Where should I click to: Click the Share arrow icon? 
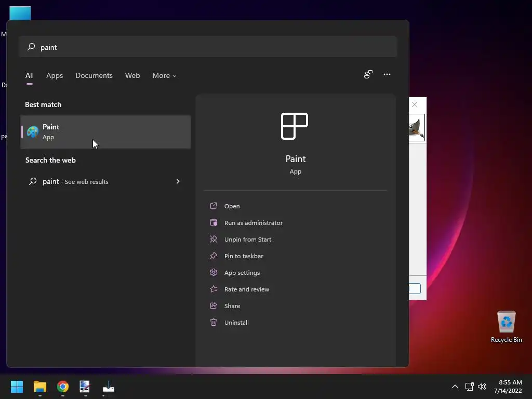(x=214, y=305)
